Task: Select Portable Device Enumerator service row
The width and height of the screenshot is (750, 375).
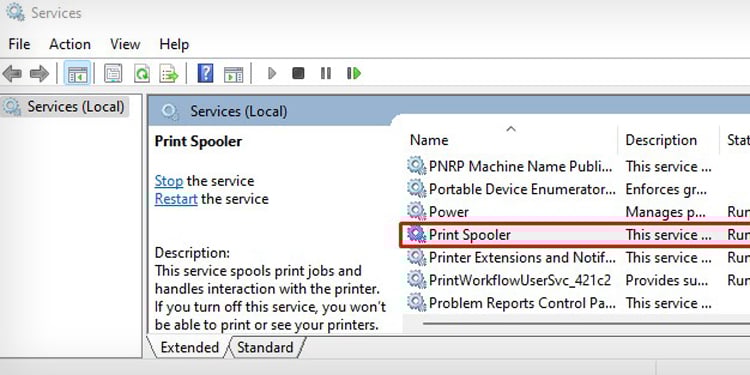Action: 577,189
